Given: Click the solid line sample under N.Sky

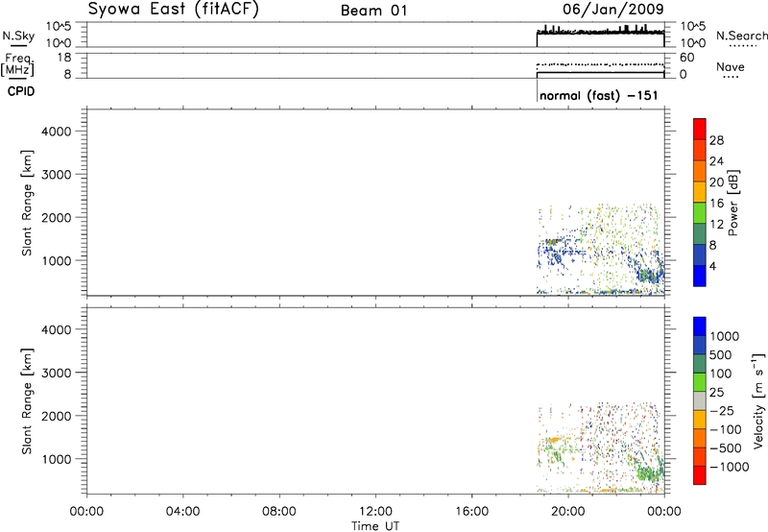Looking at the screenshot, I should click(x=18, y=45).
